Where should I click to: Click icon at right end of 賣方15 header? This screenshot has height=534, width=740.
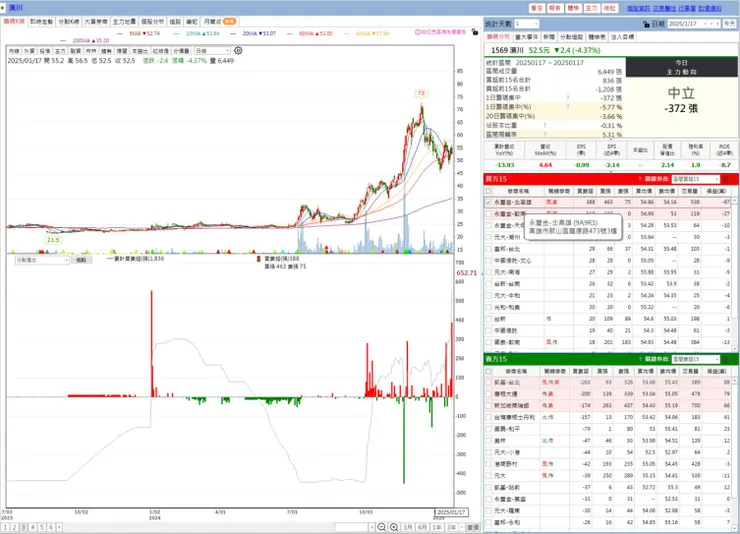coord(726,359)
